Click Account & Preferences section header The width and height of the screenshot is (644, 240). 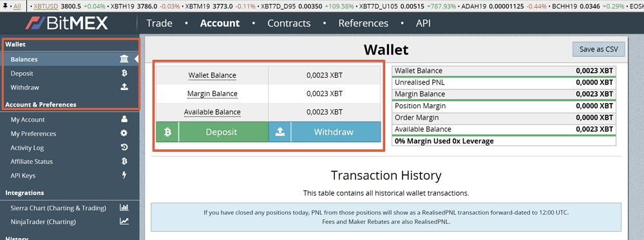[41, 105]
